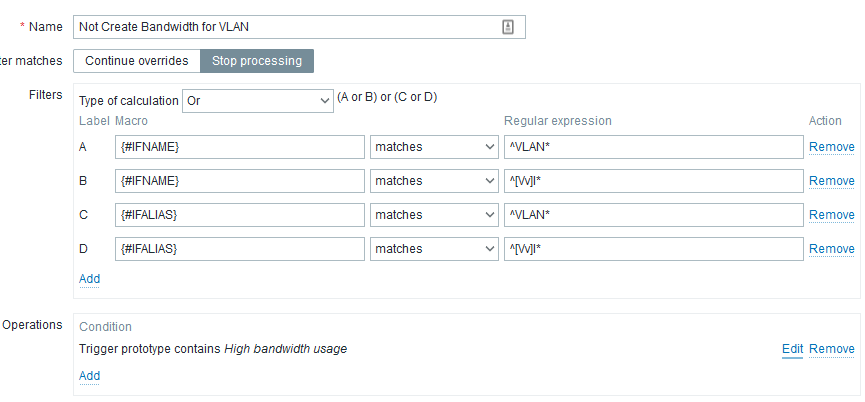The width and height of the screenshot is (865, 402).
Task: Select the Continue overrides option
Action: point(136,61)
